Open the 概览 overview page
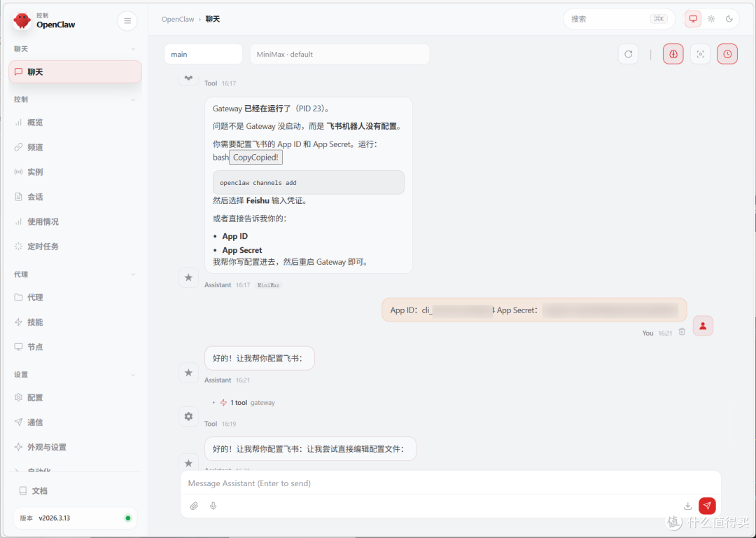 (x=75, y=123)
